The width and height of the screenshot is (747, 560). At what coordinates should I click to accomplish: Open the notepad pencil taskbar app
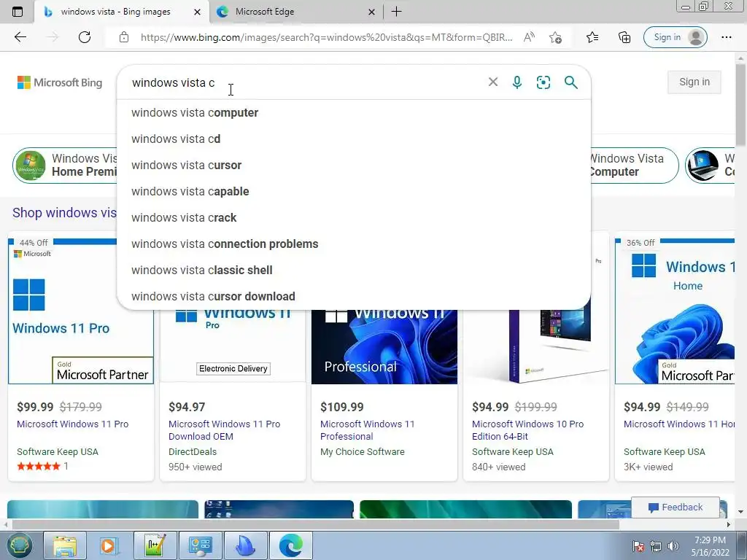[155, 545]
